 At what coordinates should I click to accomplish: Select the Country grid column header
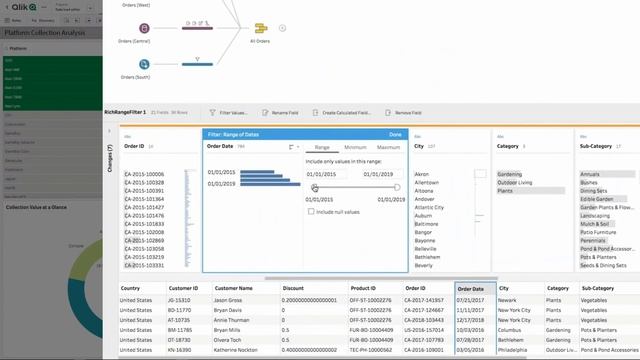[142, 288]
